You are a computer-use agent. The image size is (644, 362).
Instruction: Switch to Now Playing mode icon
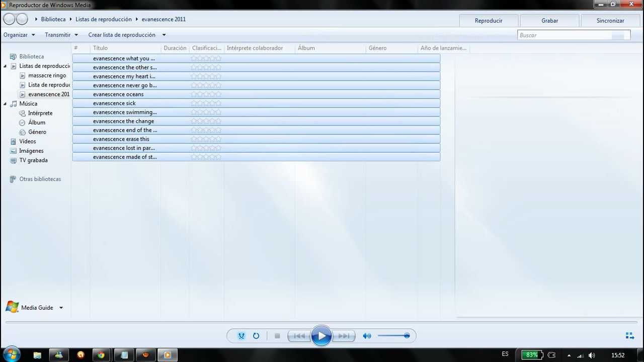629,336
